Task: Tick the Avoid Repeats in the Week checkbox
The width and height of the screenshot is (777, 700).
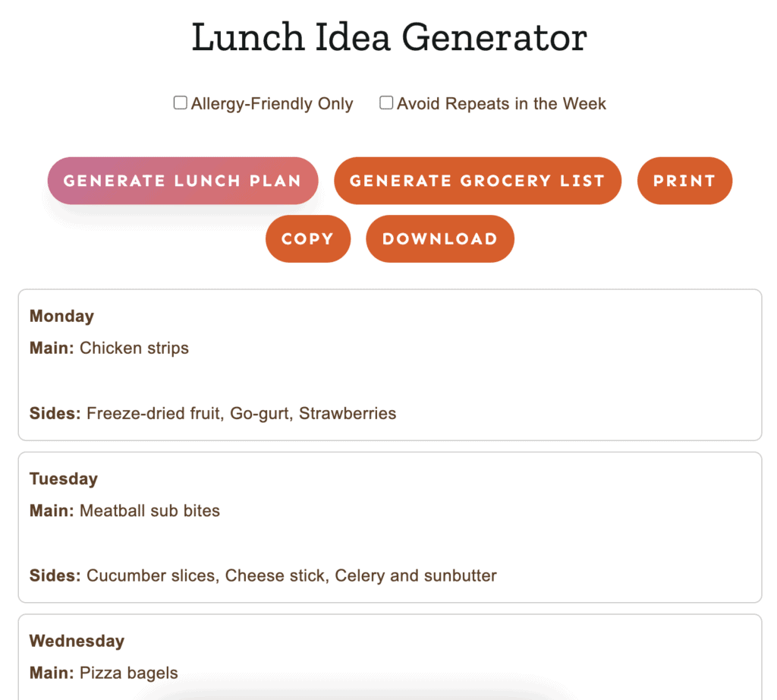Action: click(x=386, y=102)
